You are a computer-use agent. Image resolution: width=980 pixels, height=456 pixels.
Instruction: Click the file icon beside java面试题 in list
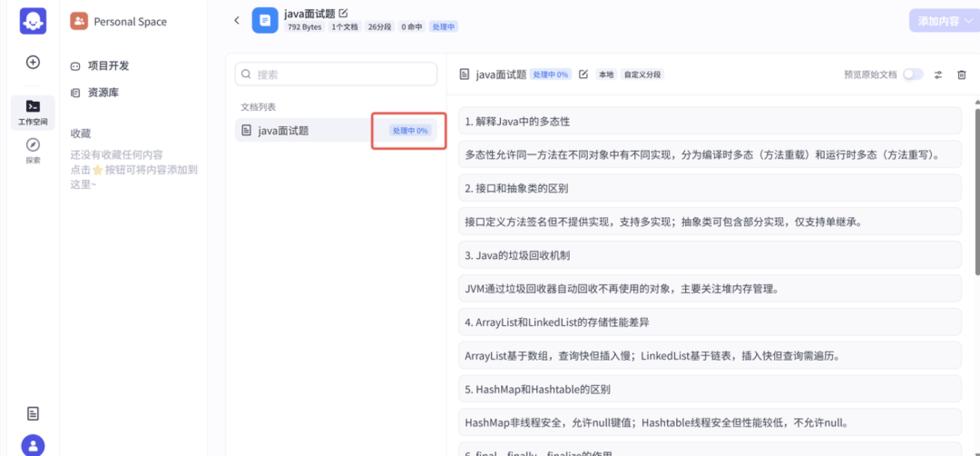246,131
